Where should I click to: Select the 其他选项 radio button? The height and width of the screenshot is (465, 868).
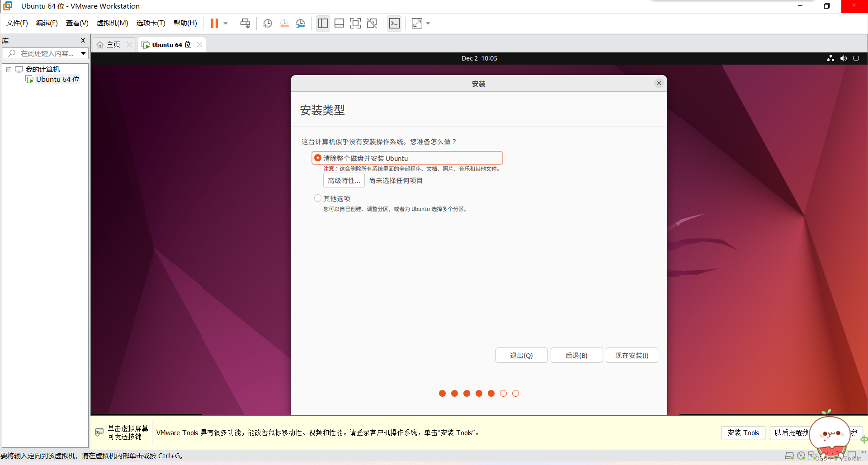tap(318, 198)
